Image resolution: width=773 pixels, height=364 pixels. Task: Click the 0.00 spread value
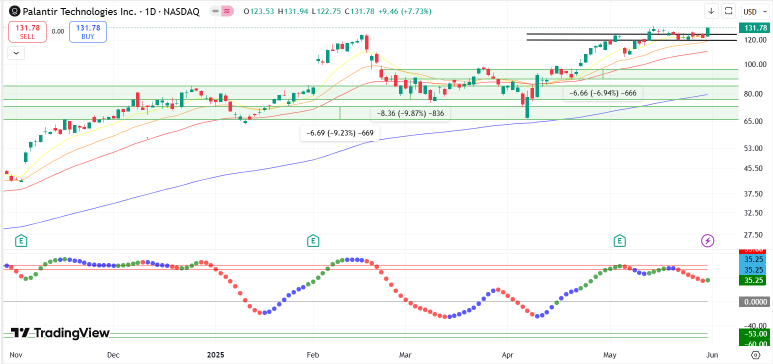58,32
